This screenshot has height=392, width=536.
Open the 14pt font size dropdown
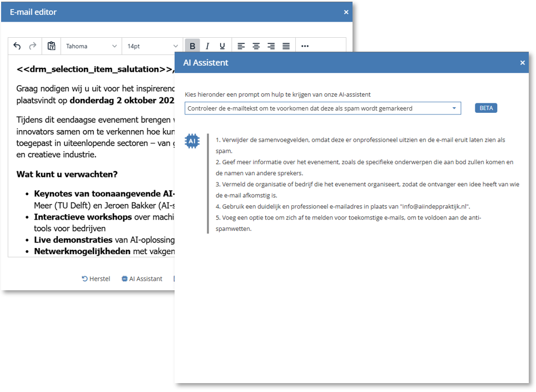coord(152,46)
